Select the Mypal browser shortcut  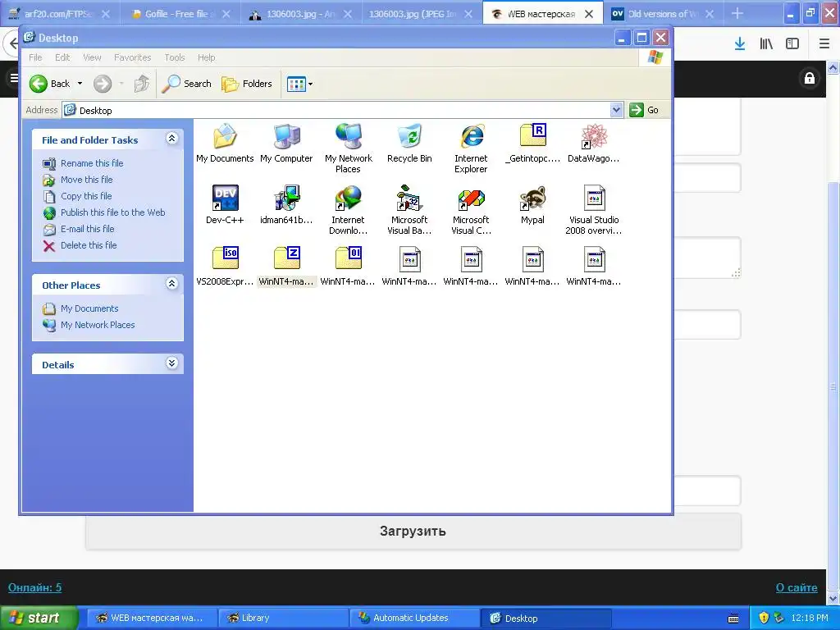coord(532,204)
